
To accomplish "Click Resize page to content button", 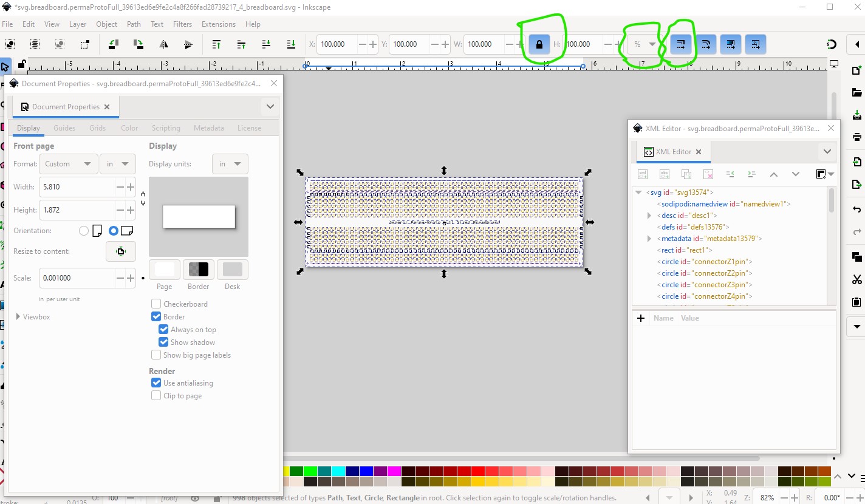I will [x=121, y=251].
